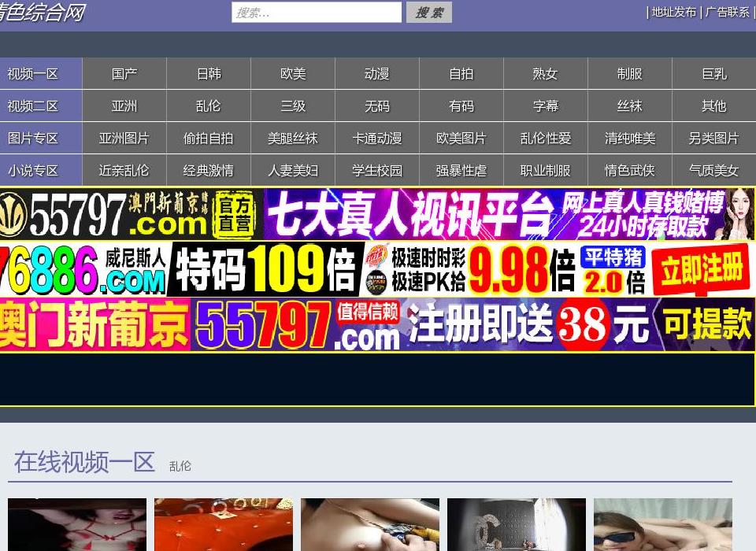Viewport: 756px width, 551px height.
Task: Open the 广告联系 link
Action: pyautogui.click(x=728, y=12)
